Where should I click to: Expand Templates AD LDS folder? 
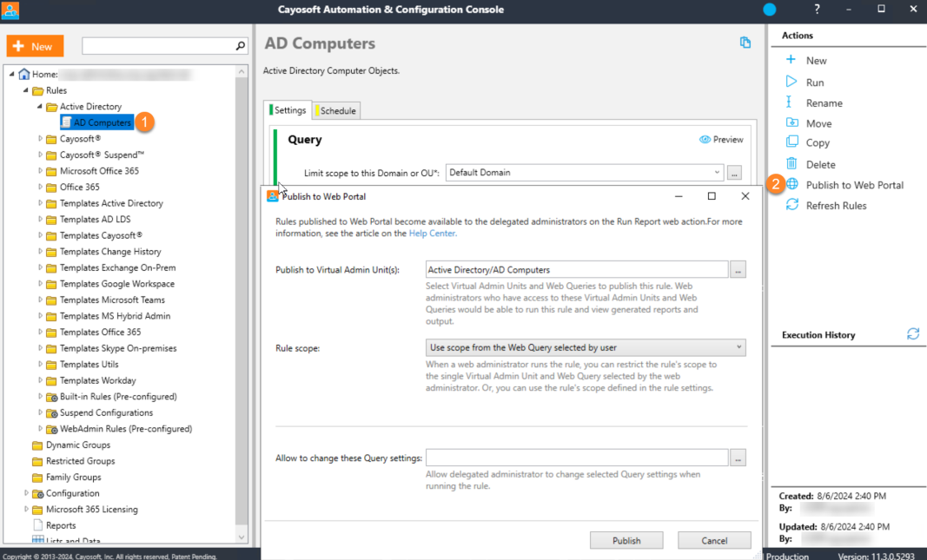(40, 219)
